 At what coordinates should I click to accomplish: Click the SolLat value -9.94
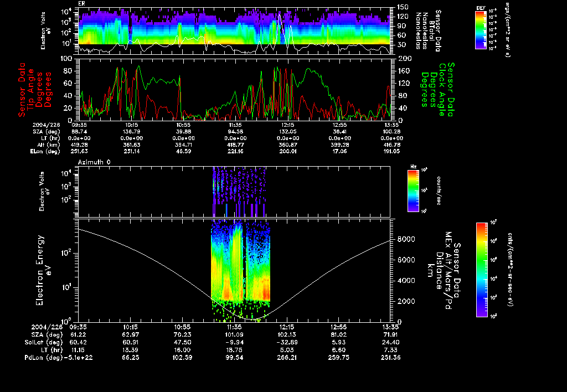coord(234,342)
